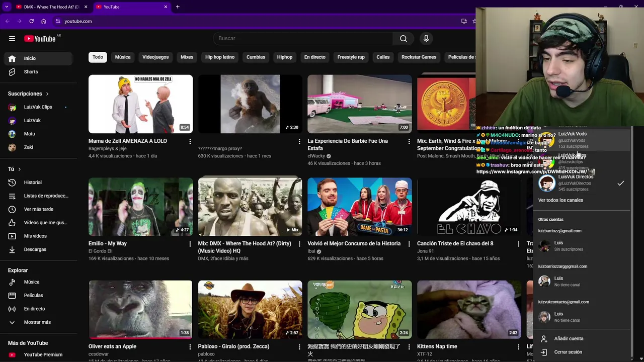Viewport: 644px width, 362px height.
Task: Select the Hip hop latino chip
Action: pos(220,57)
